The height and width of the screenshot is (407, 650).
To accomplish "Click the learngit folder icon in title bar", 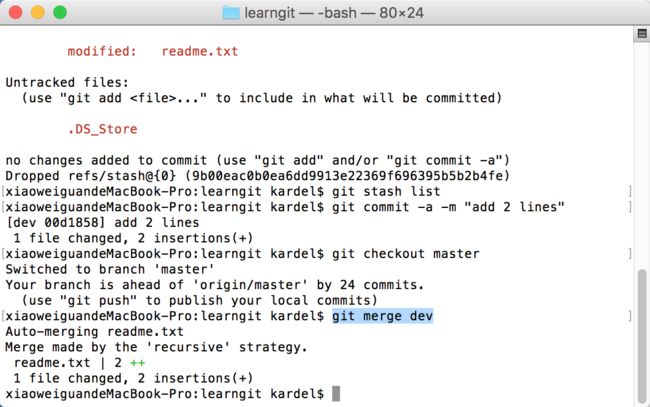I will pos(231,13).
